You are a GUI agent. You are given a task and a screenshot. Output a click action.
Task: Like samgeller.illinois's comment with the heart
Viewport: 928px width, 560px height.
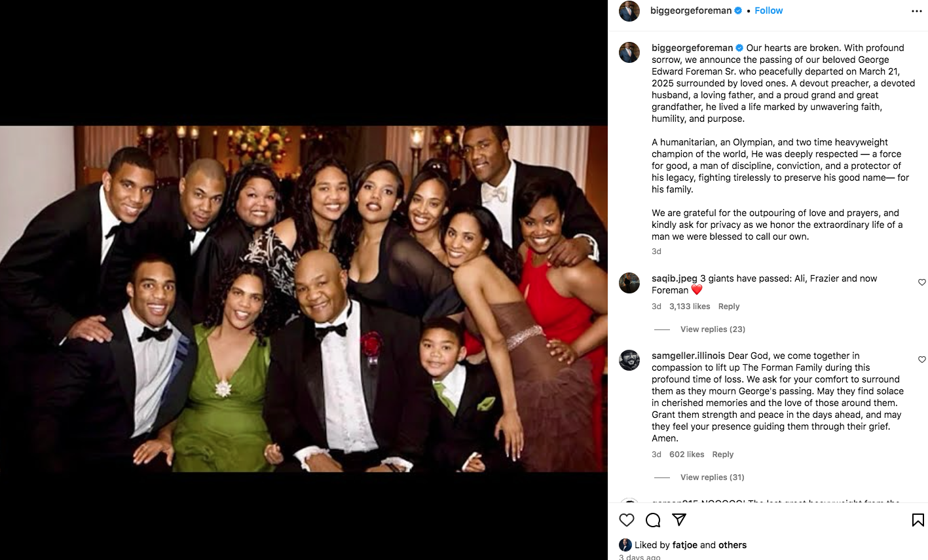pos(921,360)
